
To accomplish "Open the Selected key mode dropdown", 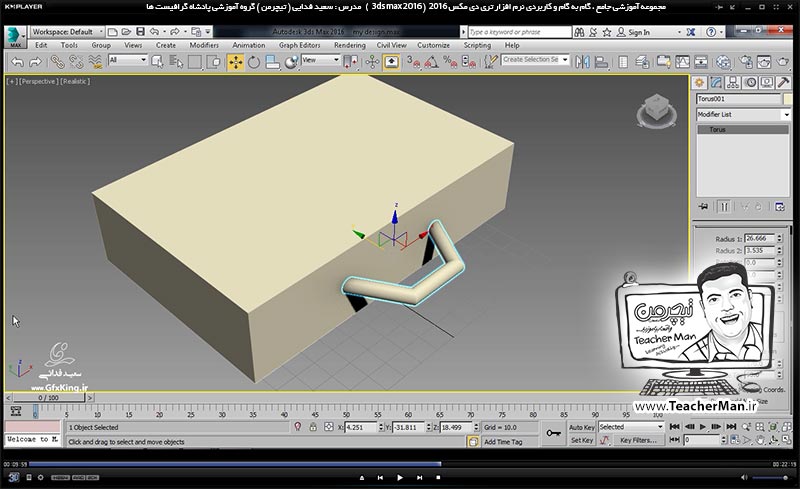I will coord(631,427).
